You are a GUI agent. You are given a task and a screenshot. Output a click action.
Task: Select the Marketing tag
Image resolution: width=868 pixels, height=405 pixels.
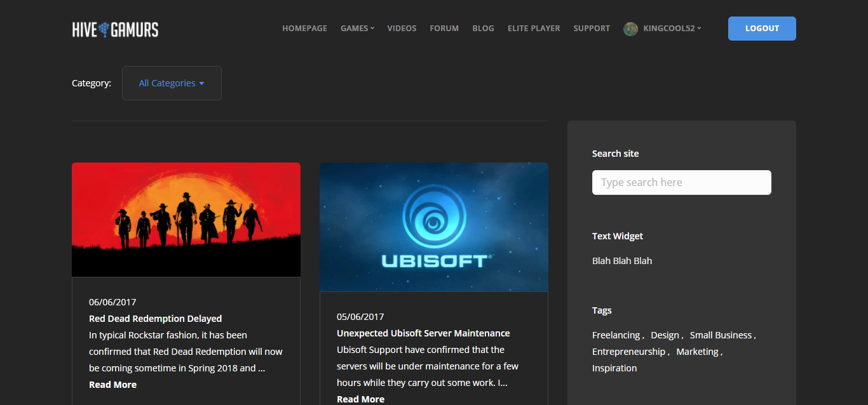point(697,352)
